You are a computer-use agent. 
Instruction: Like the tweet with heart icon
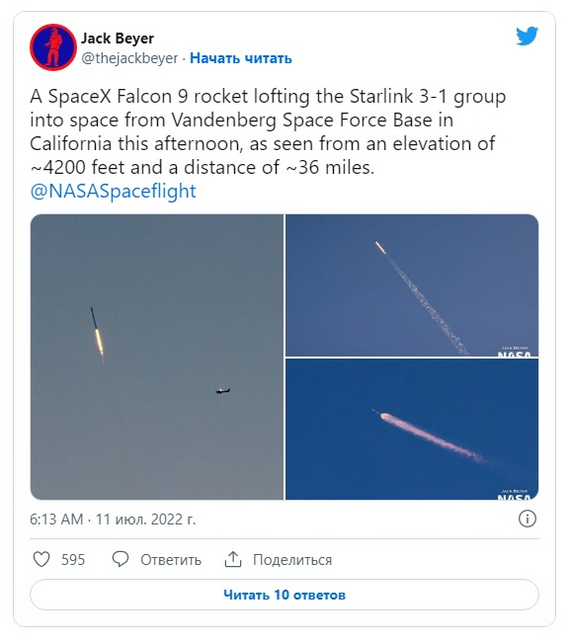[41, 559]
